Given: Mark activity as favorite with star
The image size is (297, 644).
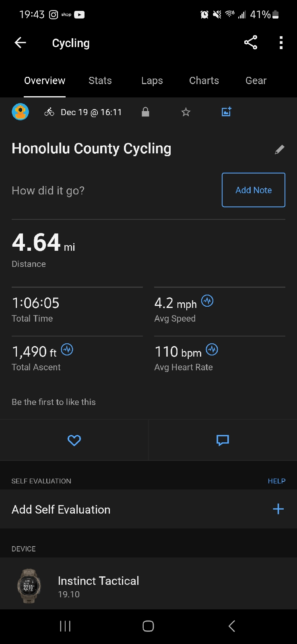Looking at the screenshot, I should 186,112.
